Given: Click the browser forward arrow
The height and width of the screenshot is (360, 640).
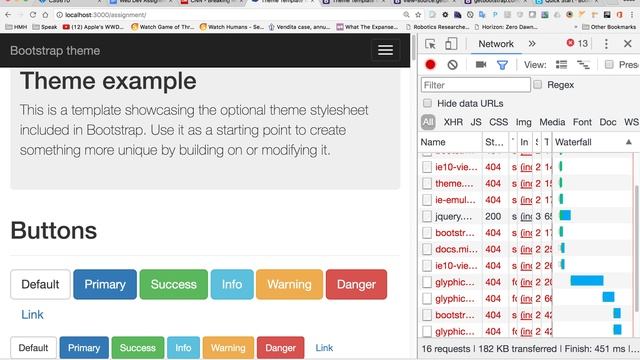Looking at the screenshot, I should [20, 15].
